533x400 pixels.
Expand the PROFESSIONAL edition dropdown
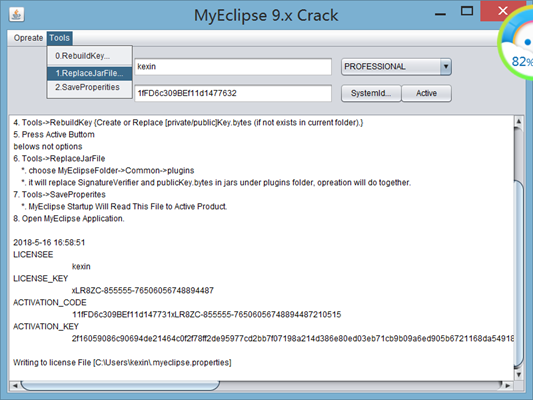pyautogui.click(x=446, y=67)
